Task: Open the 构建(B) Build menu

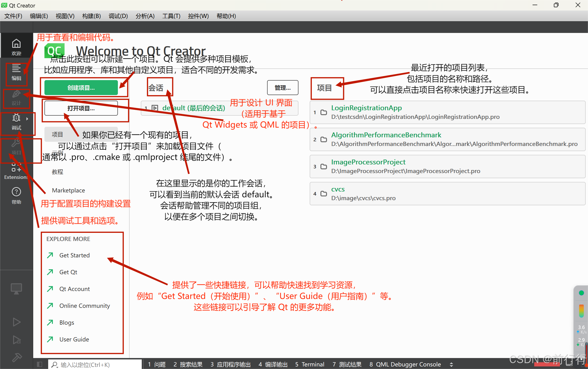Action: pyautogui.click(x=91, y=16)
